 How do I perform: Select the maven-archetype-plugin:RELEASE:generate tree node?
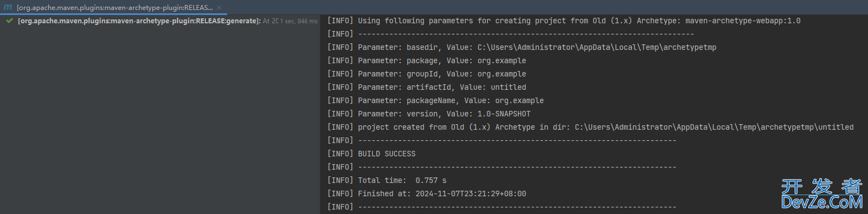click(x=139, y=21)
